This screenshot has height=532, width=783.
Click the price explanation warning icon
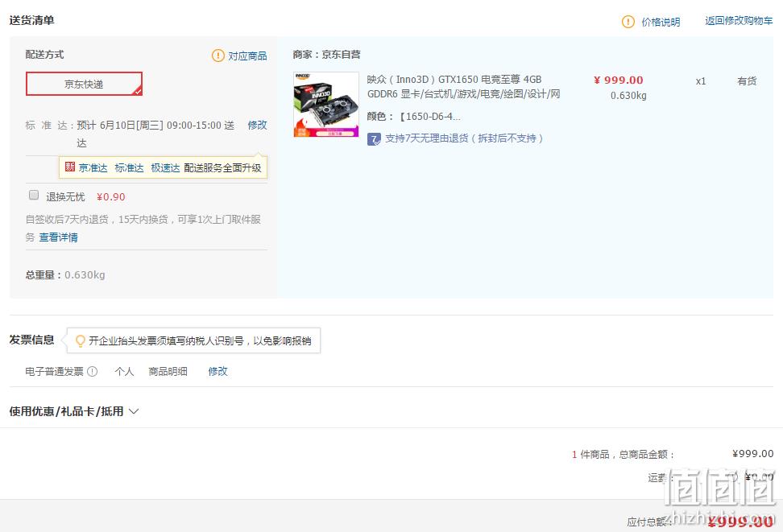coord(628,22)
